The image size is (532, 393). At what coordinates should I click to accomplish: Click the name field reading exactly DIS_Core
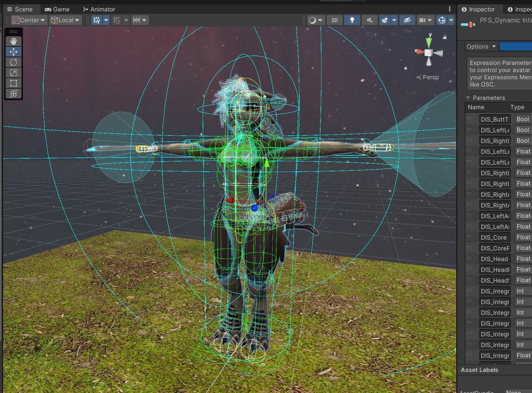[495, 237]
